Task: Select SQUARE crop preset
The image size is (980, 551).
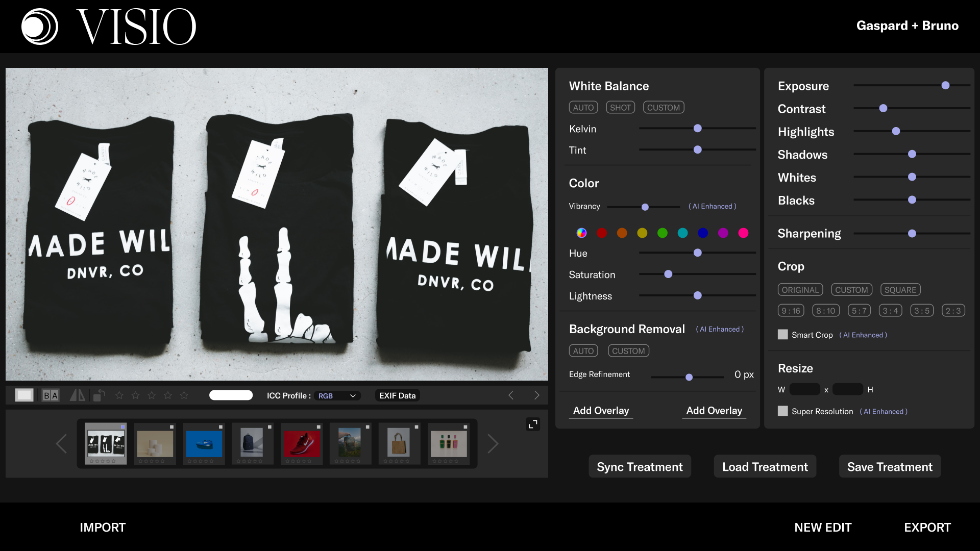Action: (x=900, y=290)
